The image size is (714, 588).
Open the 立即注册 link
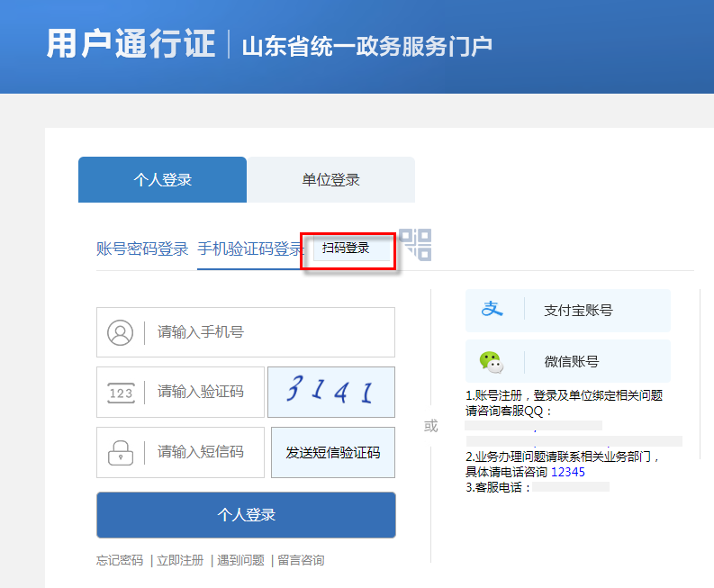tap(179, 560)
